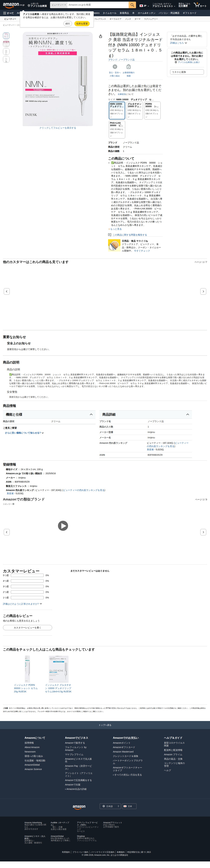Viewport: 210px width, 868px height.
Task: Open the ブランド: ノーブランド品 link
Action: click(x=121, y=60)
